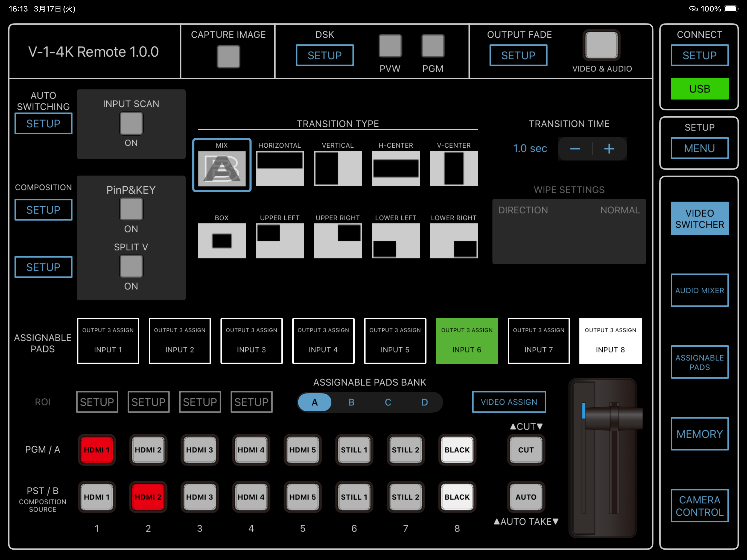The image size is (747, 560).
Task: Open PinP&KEY COMPOSITION SETUP
Action: tap(43, 210)
